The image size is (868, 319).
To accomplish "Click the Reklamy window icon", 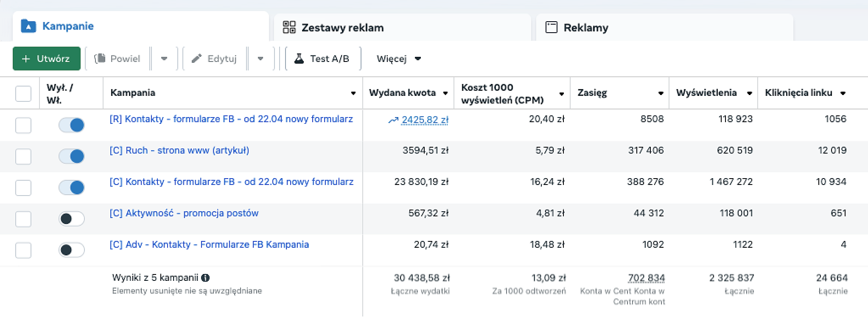I will (x=551, y=28).
